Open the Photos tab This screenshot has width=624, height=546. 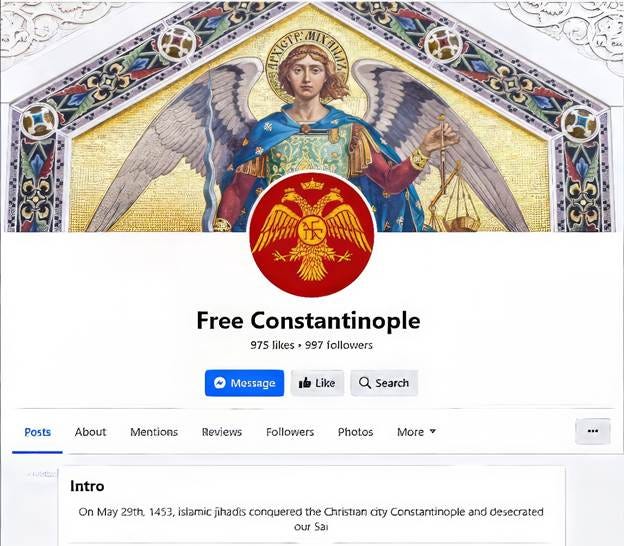click(355, 432)
